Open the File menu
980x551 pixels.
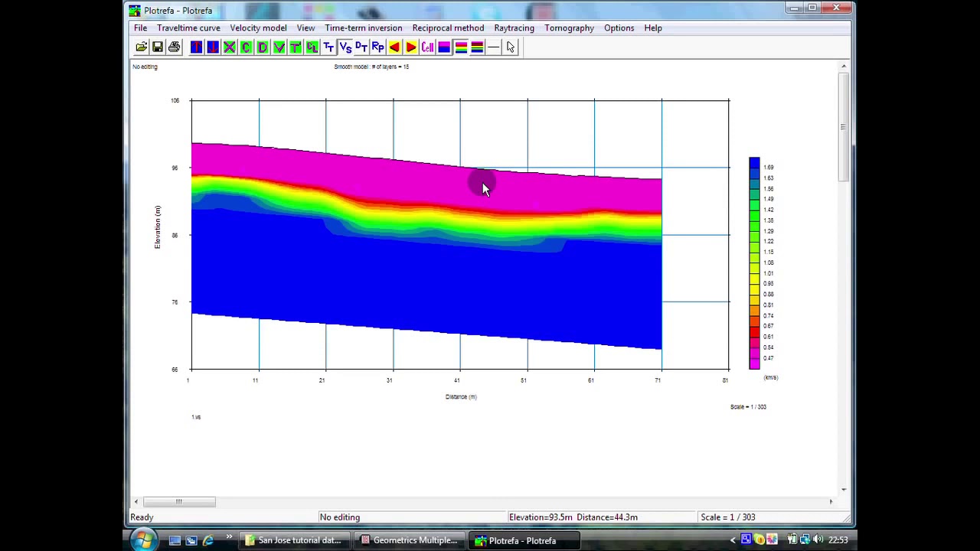pyautogui.click(x=141, y=28)
